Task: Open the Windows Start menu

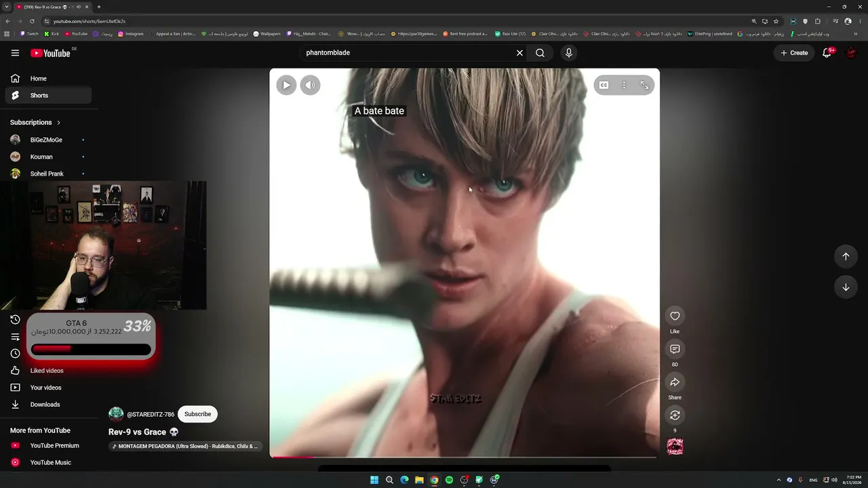Action: click(x=374, y=480)
